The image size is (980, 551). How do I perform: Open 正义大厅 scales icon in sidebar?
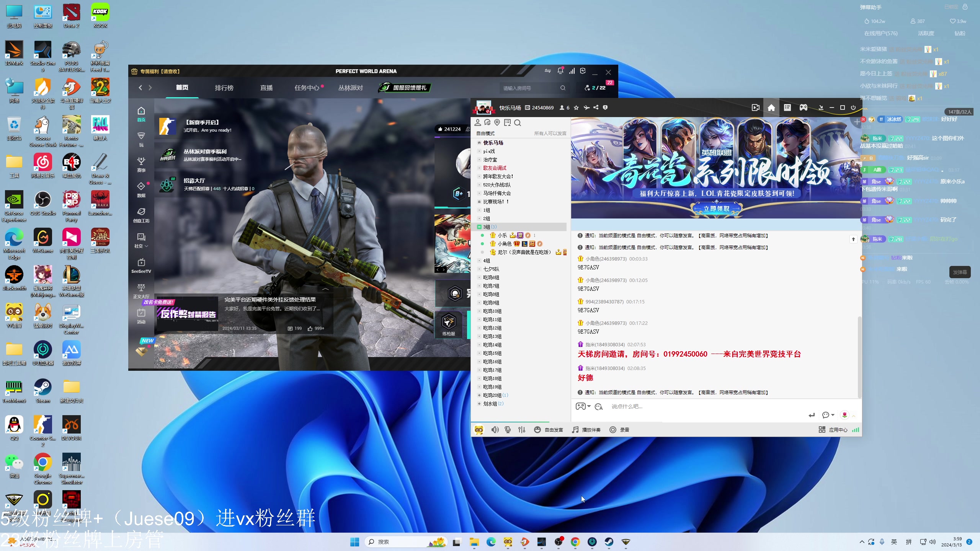(x=141, y=290)
